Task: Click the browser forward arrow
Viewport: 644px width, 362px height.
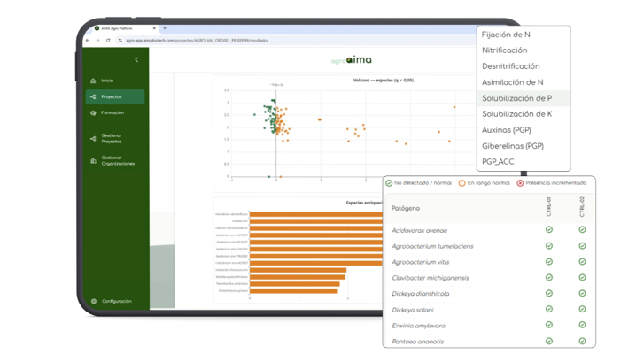Action: pyautogui.click(x=97, y=40)
